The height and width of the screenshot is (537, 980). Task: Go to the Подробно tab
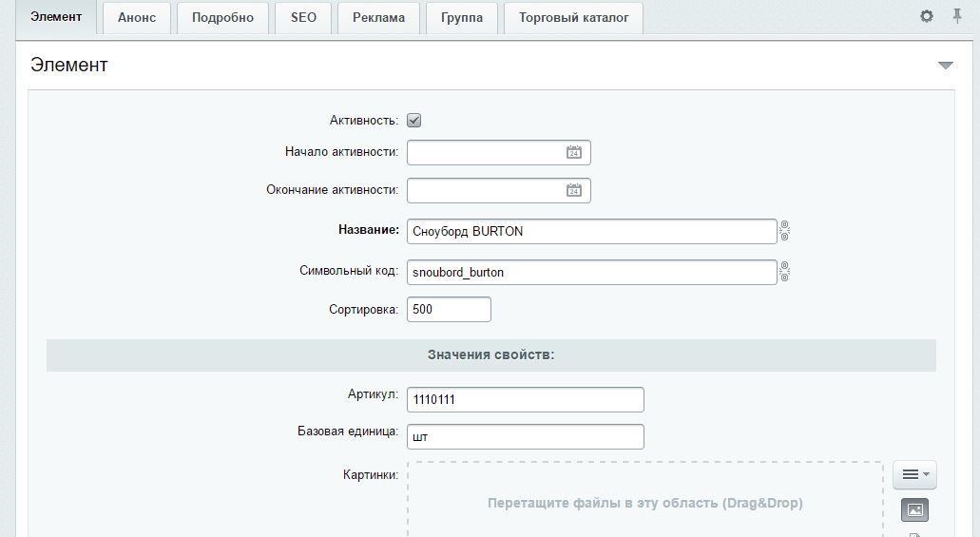pyautogui.click(x=222, y=17)
